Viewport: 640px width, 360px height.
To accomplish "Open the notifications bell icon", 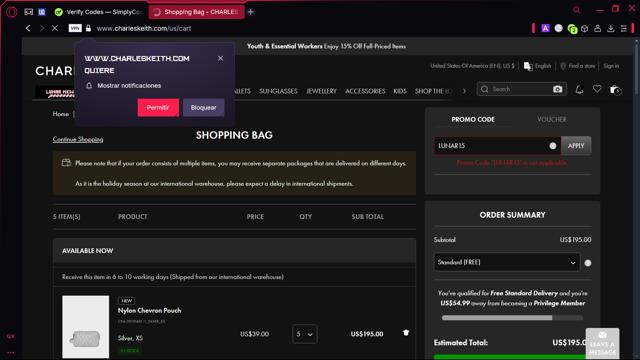I will coord(579,89).
